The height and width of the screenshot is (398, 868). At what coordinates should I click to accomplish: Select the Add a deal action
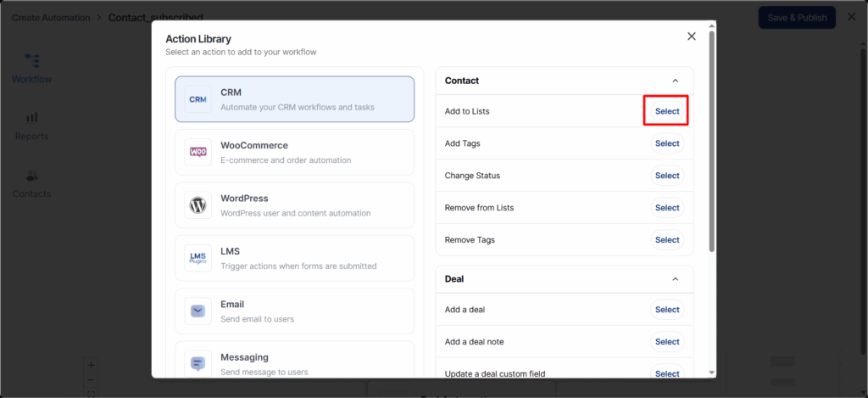666,310
